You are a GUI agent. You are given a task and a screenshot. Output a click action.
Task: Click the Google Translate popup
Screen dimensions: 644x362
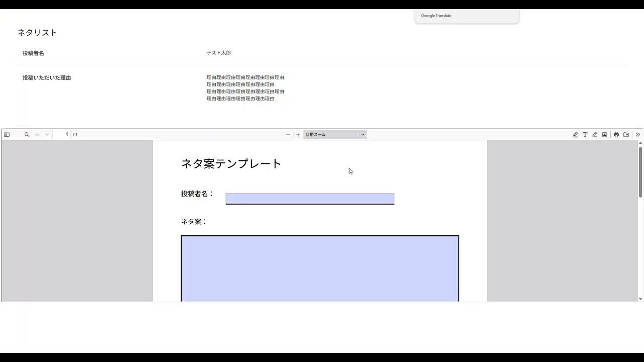tap(467, 16)
